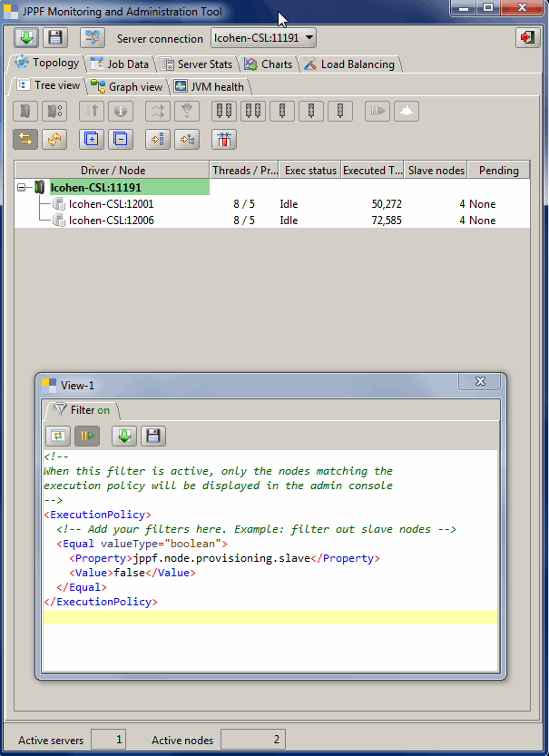549x756 pixels.
Task: Open the JVM health tab
Action: pos(210,87)
